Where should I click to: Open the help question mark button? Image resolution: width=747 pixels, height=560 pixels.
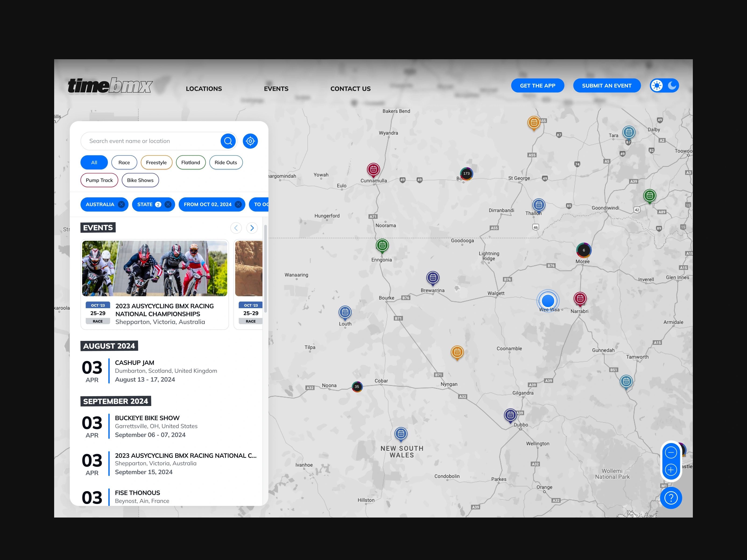click(x=671, y=497)
